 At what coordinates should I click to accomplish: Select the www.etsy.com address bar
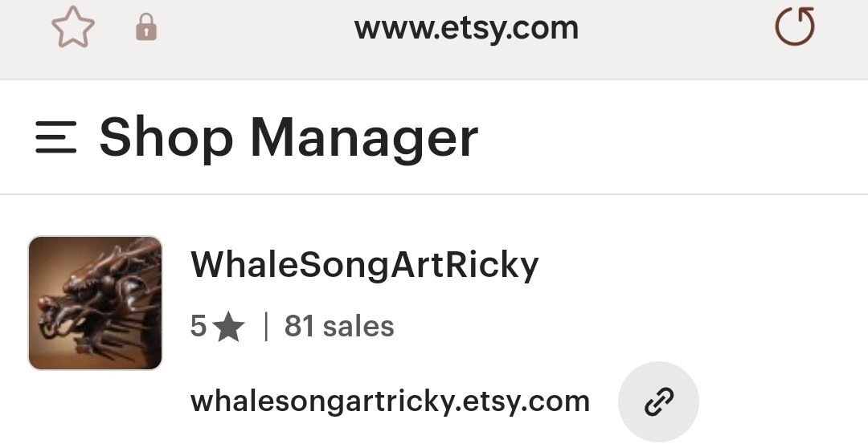tap(466, 29)
